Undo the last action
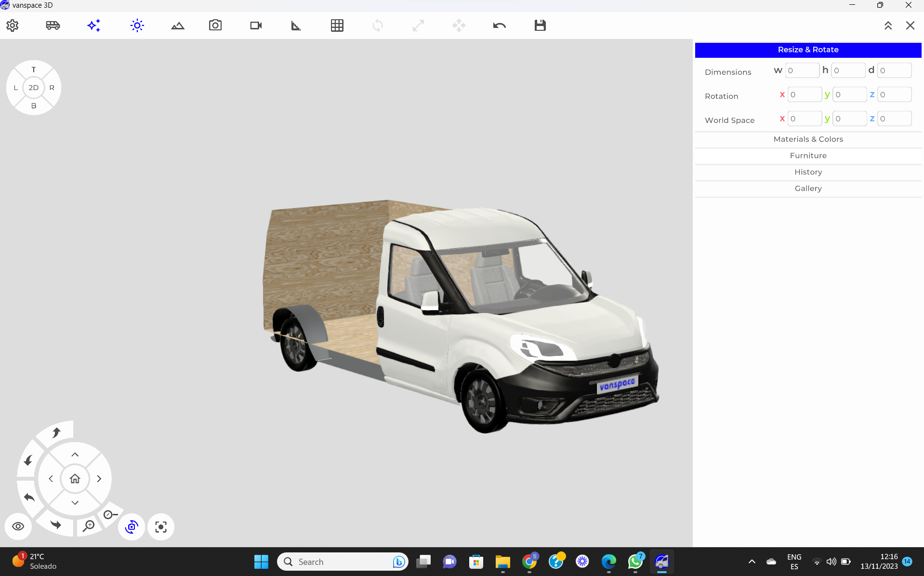Screen dimensions: 924x576 [x=500, y=26]
